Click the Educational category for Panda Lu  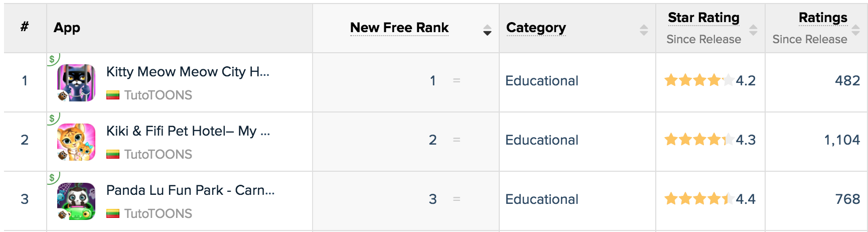coord(542,199)
